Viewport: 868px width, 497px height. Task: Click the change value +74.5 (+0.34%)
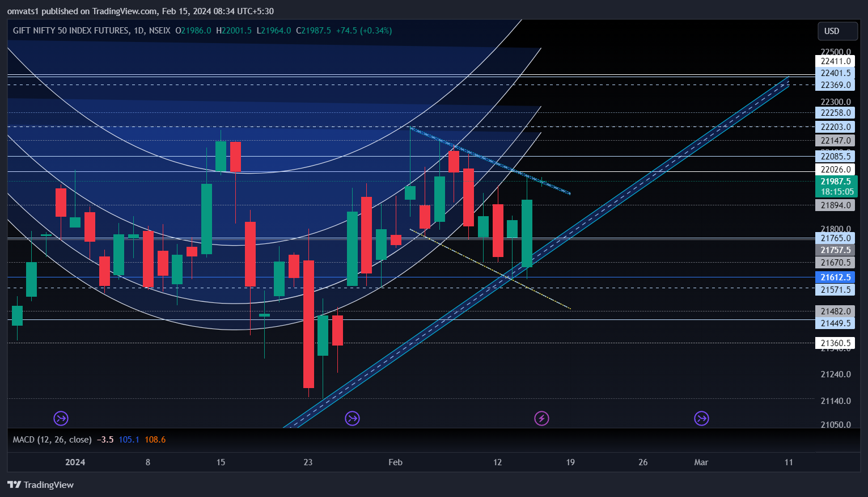tap(364, 31)
